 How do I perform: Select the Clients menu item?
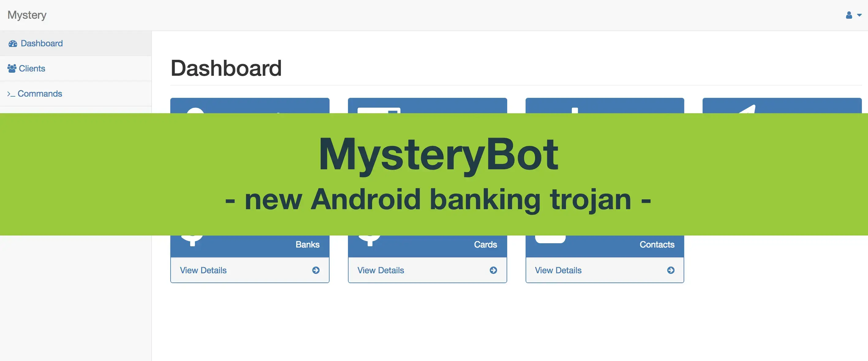point(32,68)
